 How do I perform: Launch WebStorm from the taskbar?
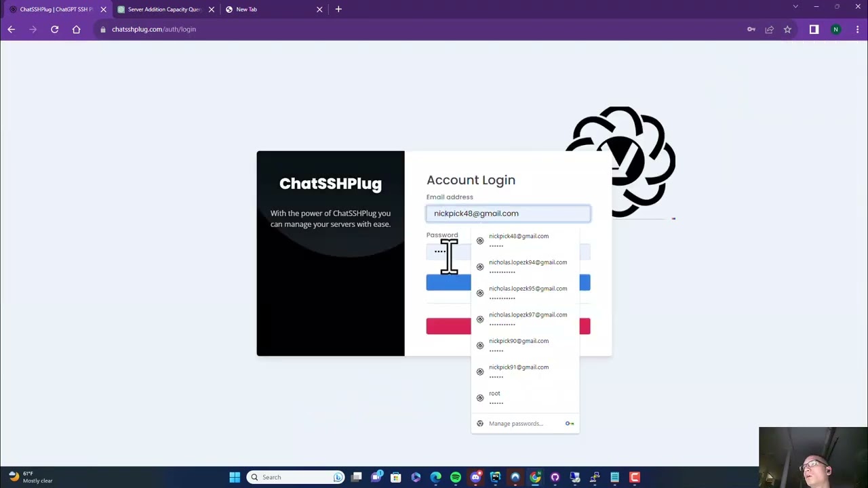click(495, 476)
